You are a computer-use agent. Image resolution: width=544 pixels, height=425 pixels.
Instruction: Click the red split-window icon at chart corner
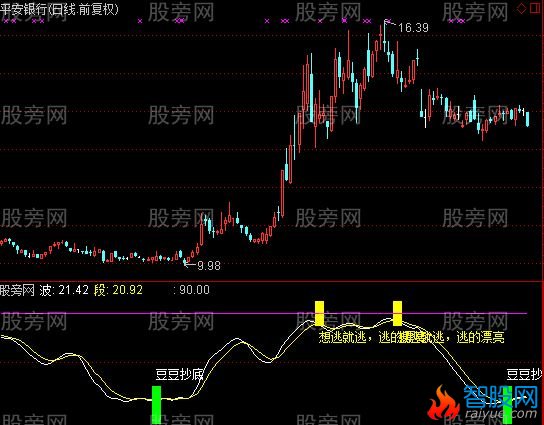(535, 9)
